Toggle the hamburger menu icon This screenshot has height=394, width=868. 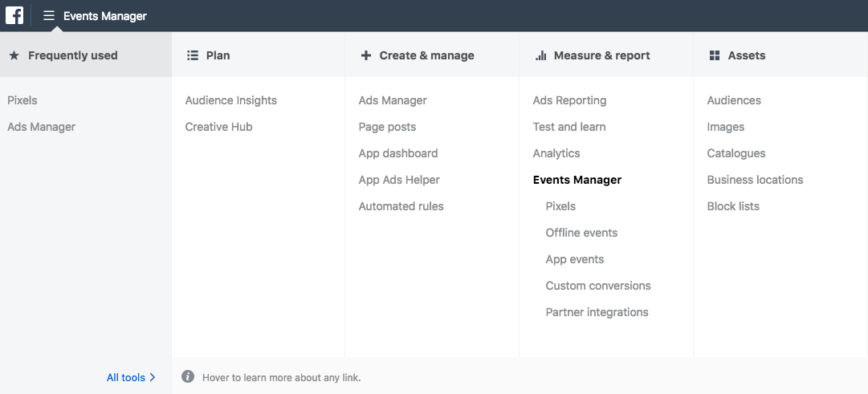[x=49, y=15]
